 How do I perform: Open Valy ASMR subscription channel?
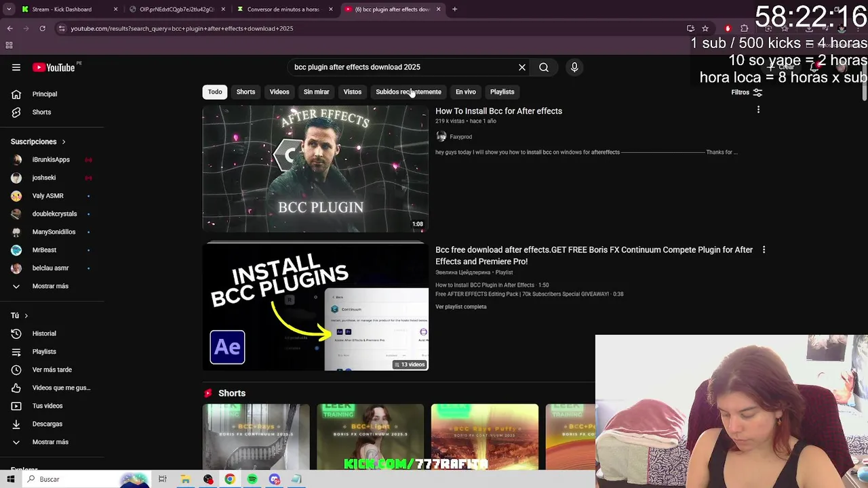(47, 196)
